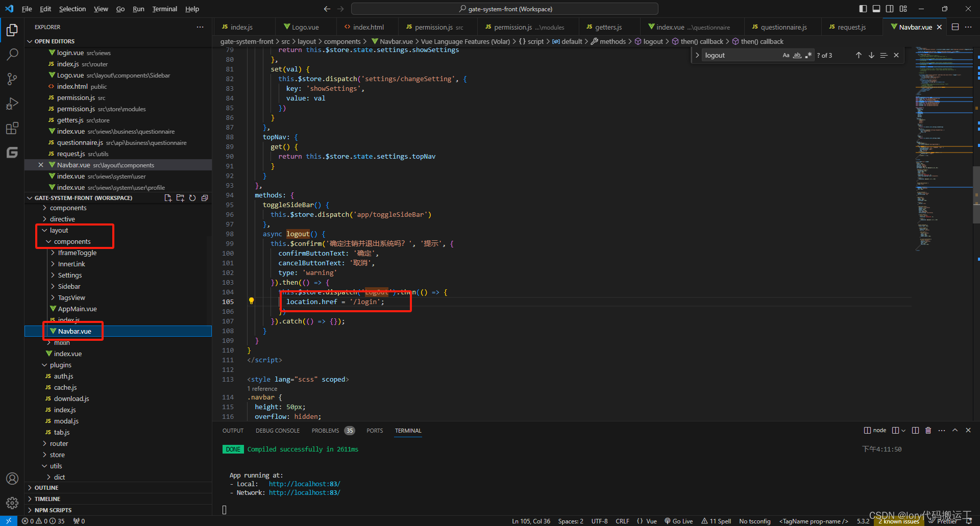Image resolution: width=980 pixels, height=526 pixels.
Task: Toggle Use Regular Expression in find
Action: click(808, 55)
